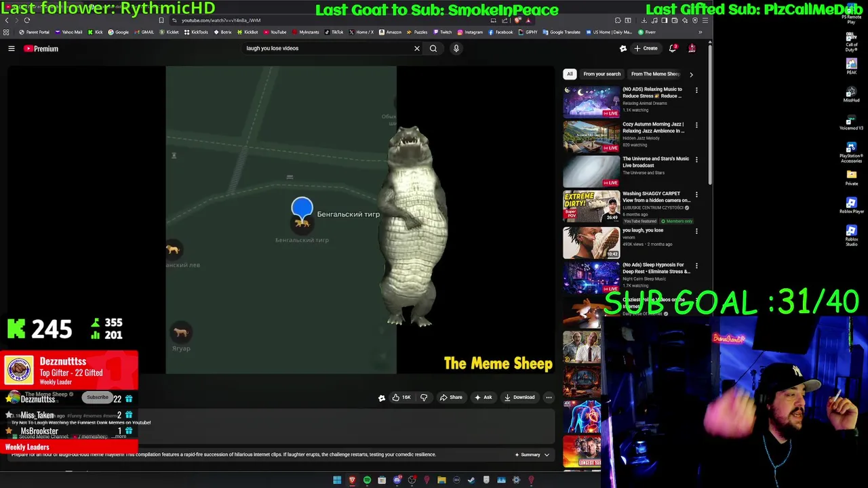Open Brave browser from the taskbar

(x=352, y=480)
